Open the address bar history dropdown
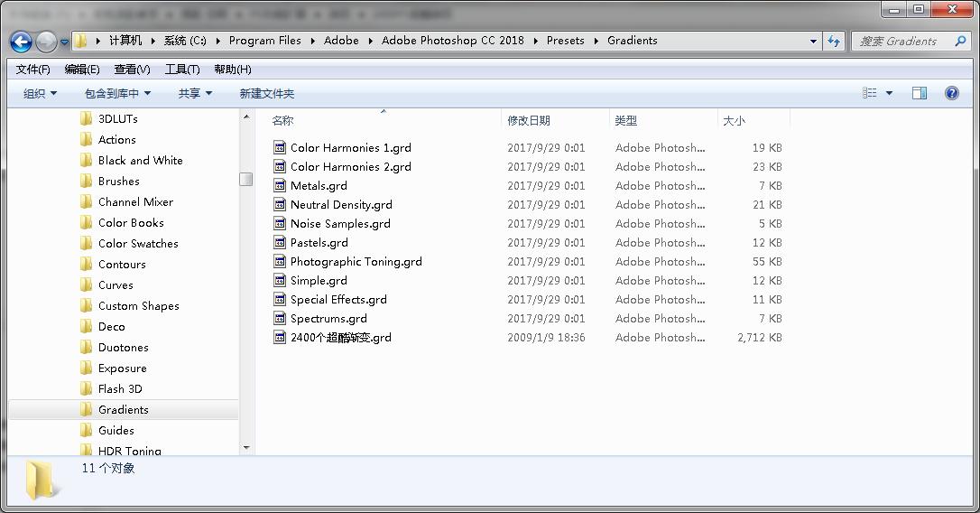980x513 pixels. coord(813,42)
